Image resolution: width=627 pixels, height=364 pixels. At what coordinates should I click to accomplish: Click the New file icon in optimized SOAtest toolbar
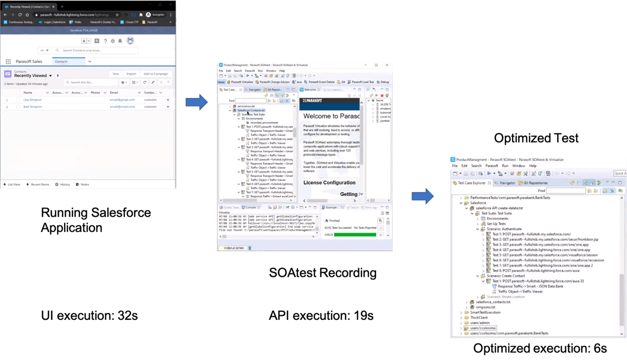(x=456, y=173)
